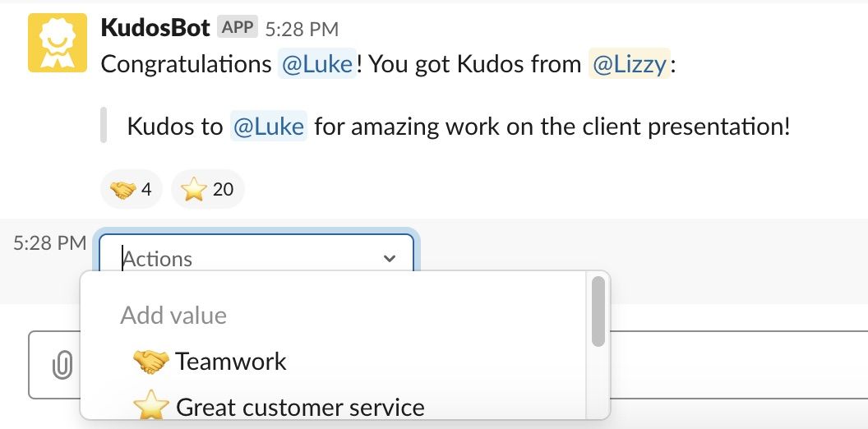The height and width of the screenshot is (429, 868).
Task: Click the chevron arrow in the Actions dropdown
Action: click(390, 258)
